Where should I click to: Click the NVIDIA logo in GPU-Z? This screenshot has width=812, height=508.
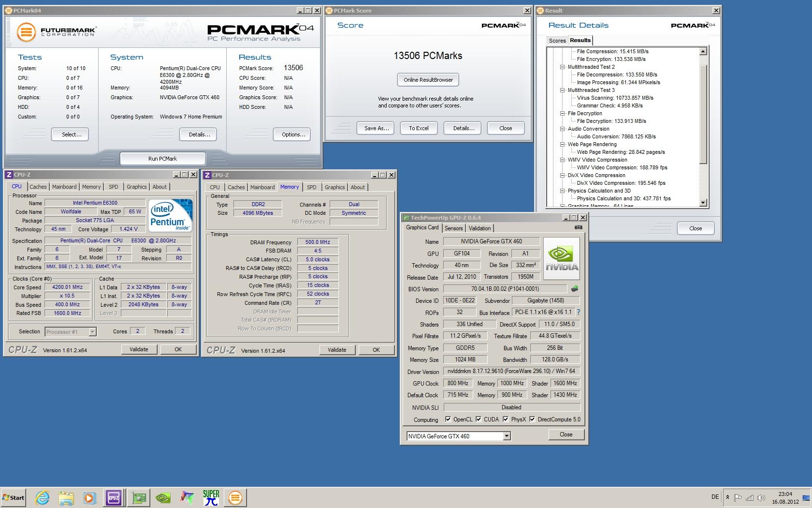pos(562,259)
